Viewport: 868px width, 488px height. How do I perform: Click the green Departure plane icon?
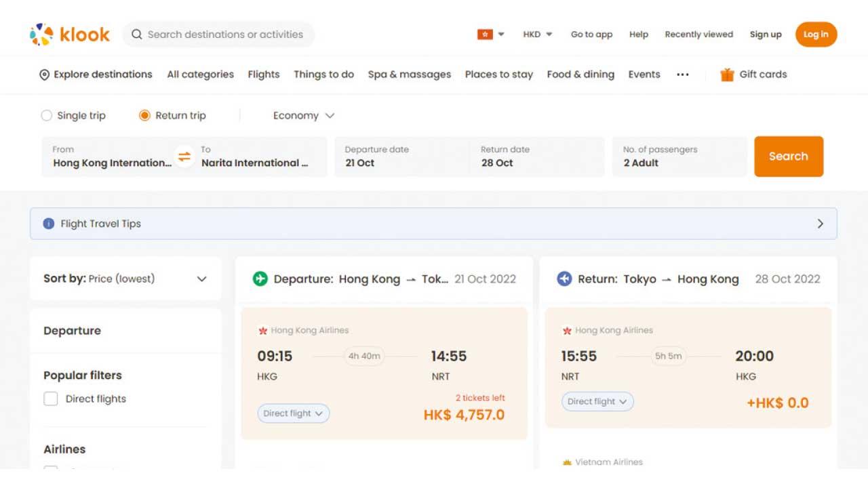[x=260, y=279]
